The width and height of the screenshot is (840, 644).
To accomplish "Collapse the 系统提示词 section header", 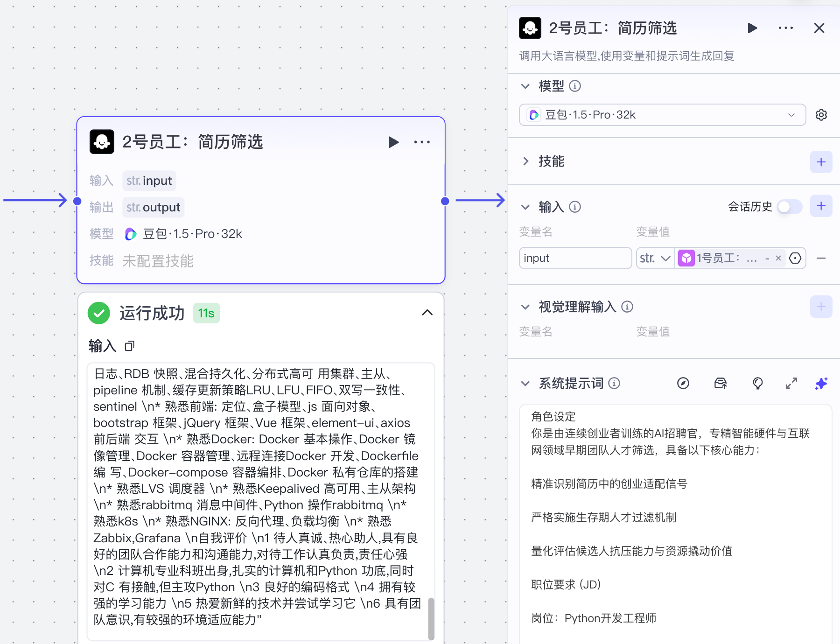I will (x=525, y=383).
